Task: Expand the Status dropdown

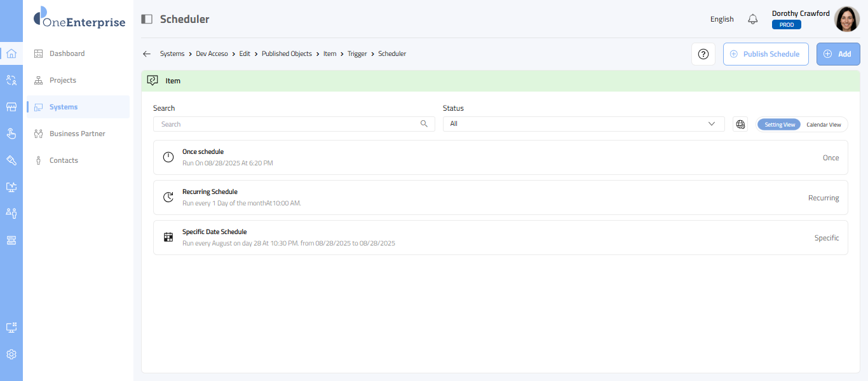Action: pyautogui.click(x=583, y=124)
